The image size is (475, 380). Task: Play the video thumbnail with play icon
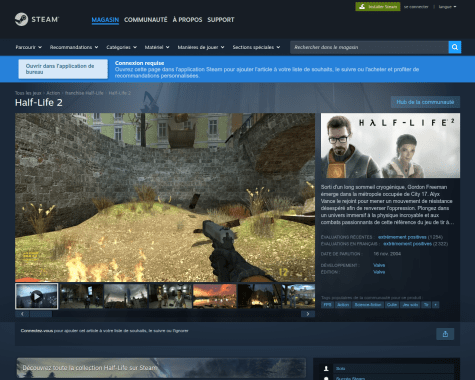tap(37, 296)
